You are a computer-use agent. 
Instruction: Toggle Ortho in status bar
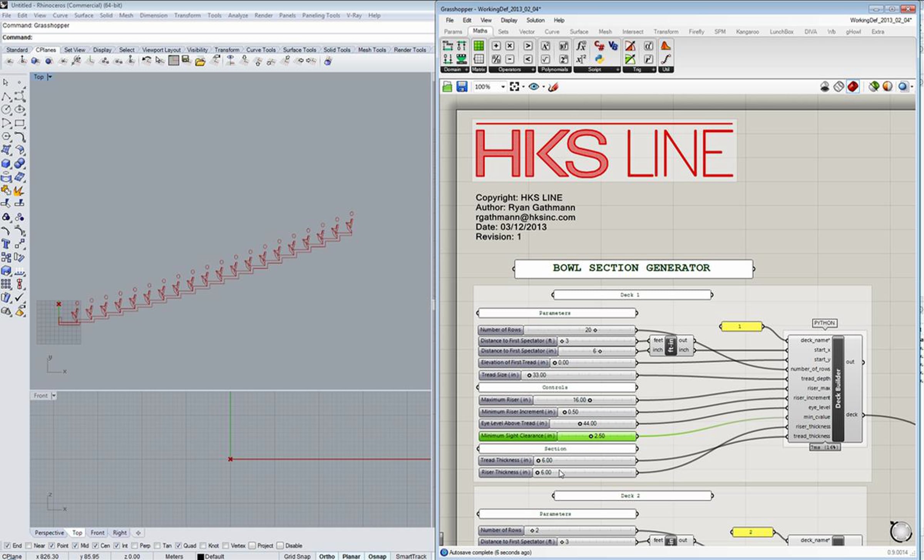pyautogui.click(x=327, y=557)
